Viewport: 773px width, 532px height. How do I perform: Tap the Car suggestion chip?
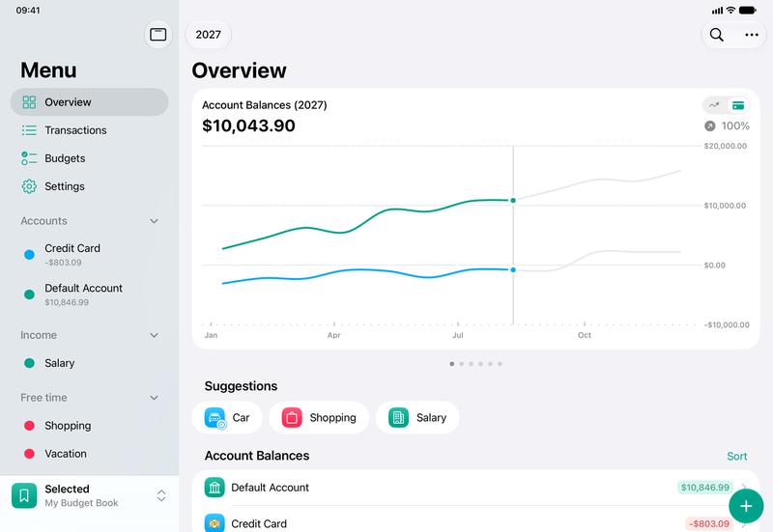point(227,418)
